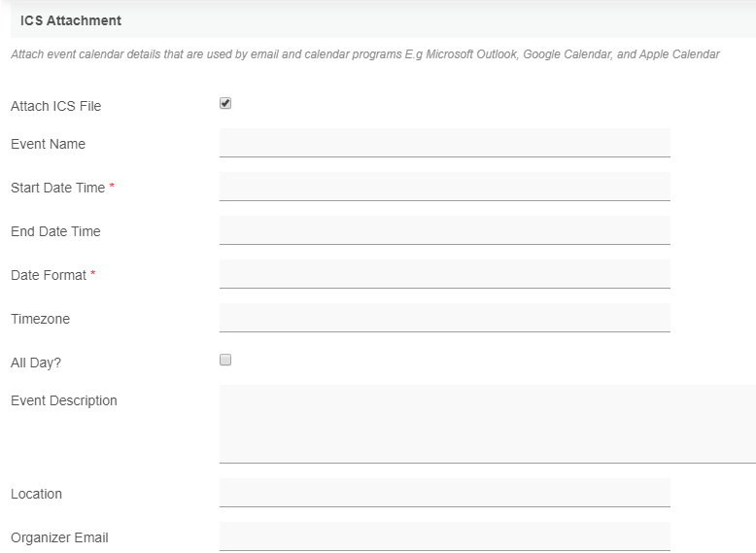Image resolution: width=756 pixels, height=553 pixels.
Task: Click the Event Name input field
Action: (x=444, y=143)
